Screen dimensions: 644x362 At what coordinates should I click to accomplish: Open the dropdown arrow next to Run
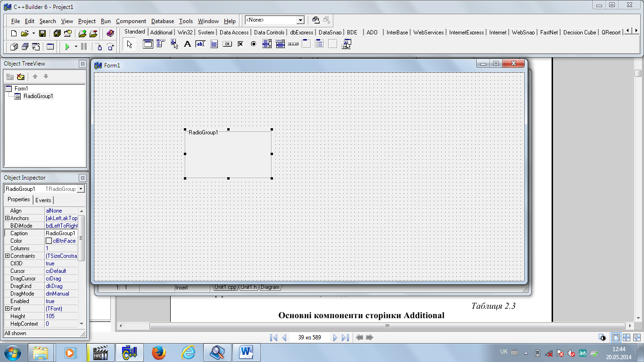click(76, 47)
